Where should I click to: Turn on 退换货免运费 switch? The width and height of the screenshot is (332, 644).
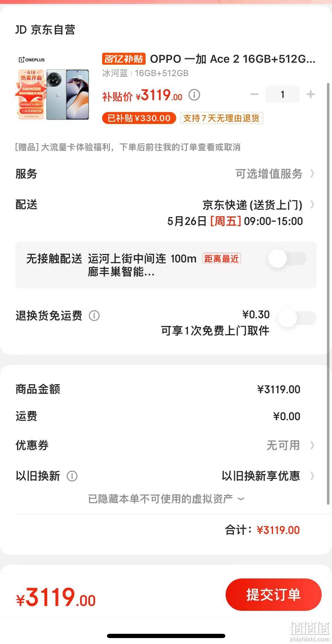[297, 318]
